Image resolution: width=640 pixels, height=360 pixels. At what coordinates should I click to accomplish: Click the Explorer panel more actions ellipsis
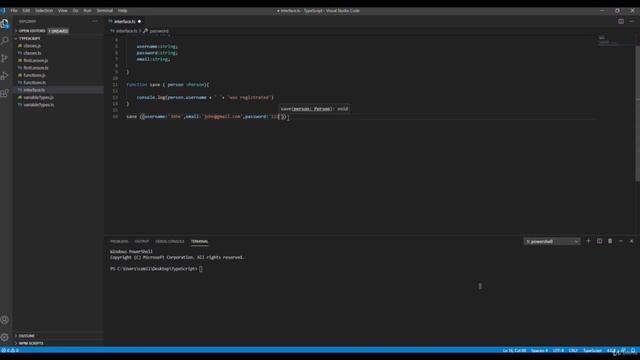(x=95, y=21)
